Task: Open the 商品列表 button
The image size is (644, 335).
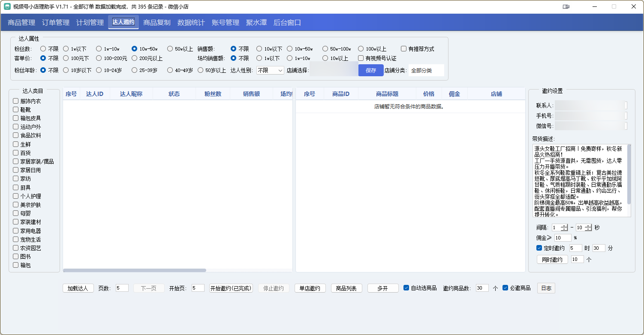Action: [346, 288]
